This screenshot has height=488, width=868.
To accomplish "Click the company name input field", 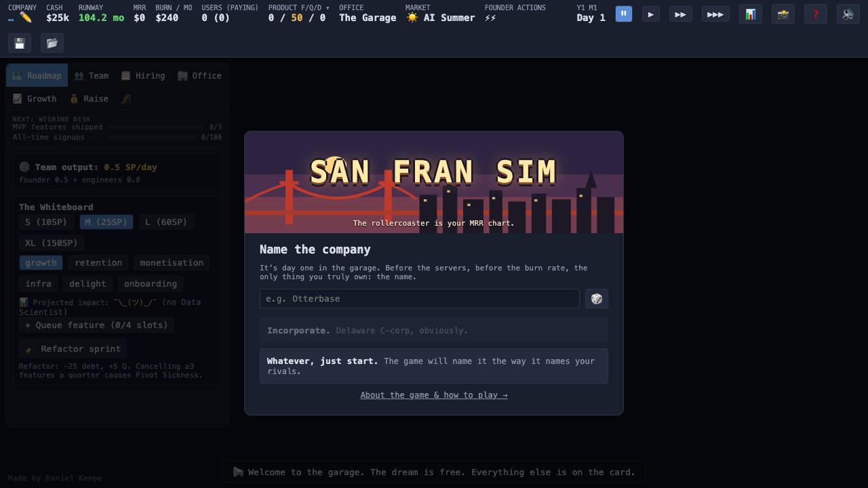I will (420, 299).
